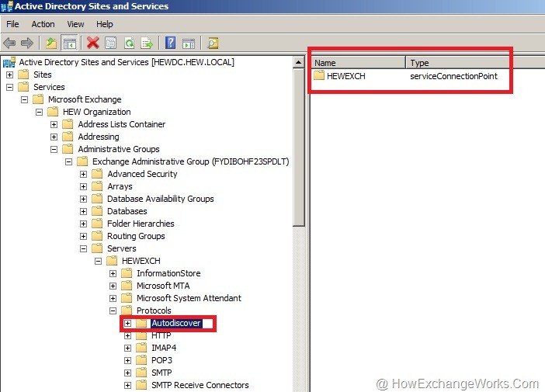Expand the Address Lists Container node
Screen dimensions: 545x392
[54, 124]
